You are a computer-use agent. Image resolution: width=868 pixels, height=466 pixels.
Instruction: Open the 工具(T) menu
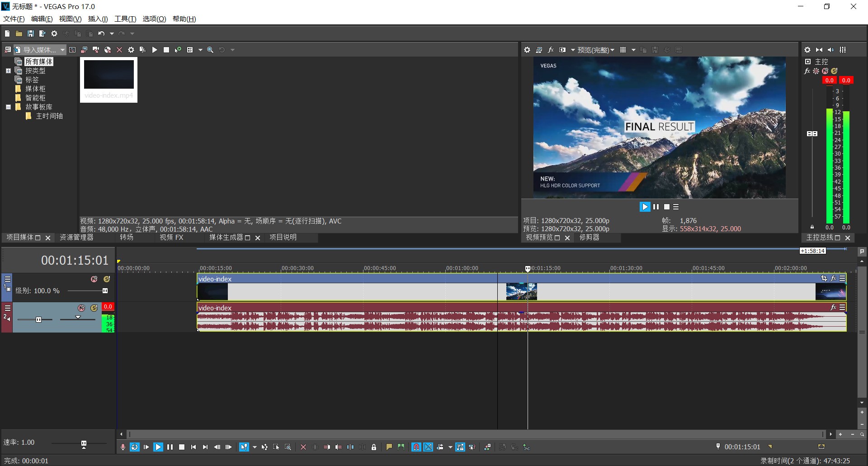pyautogui.click(x=125, y=19)
